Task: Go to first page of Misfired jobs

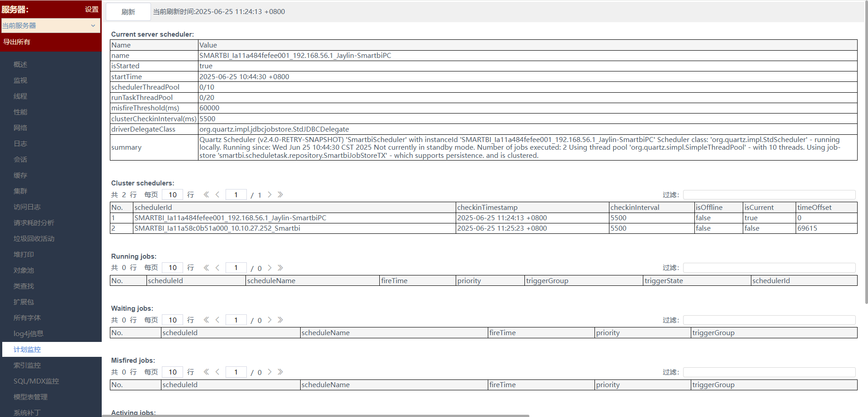Action: point(206,372)
